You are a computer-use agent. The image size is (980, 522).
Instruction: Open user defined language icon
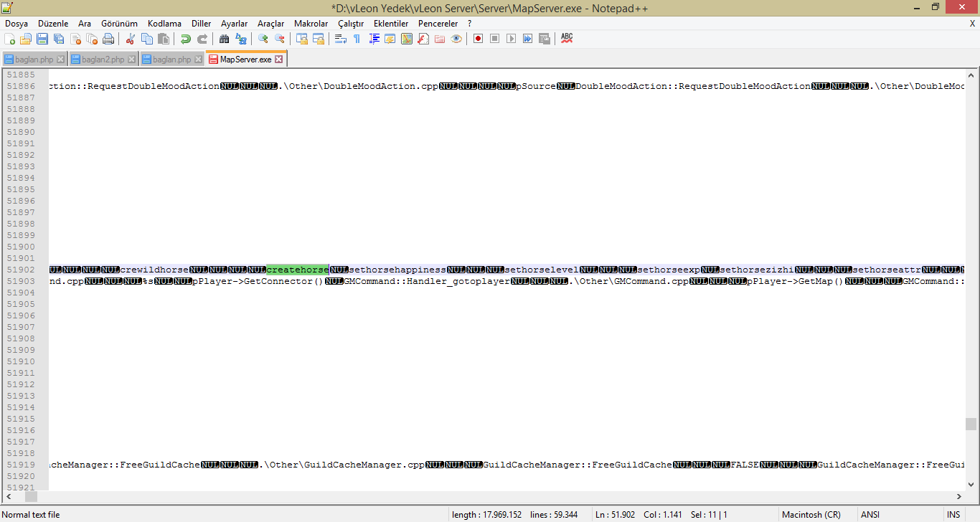pos(390,39)
